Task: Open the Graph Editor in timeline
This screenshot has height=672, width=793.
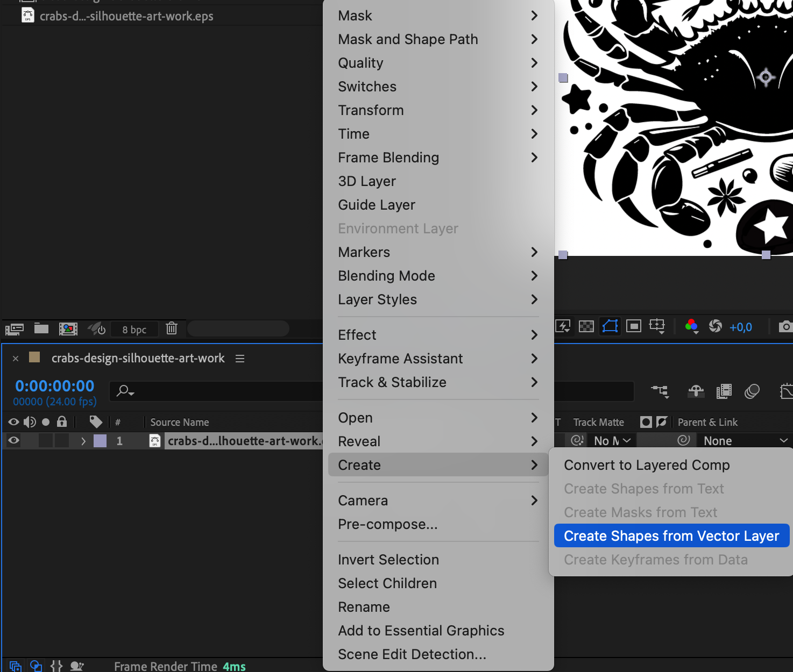Action: point(787,391)
